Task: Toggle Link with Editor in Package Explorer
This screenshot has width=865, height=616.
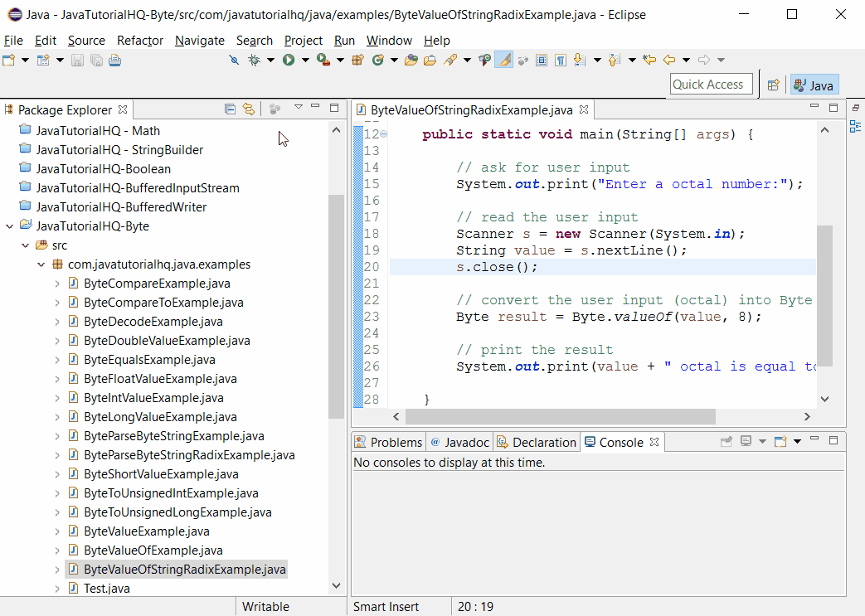Action: click(x=249, y=109)
